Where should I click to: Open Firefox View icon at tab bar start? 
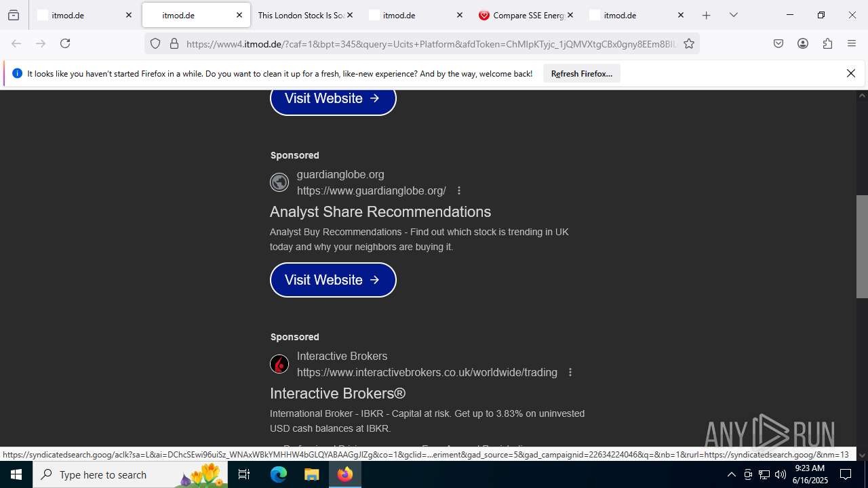[x=14, y=15]
